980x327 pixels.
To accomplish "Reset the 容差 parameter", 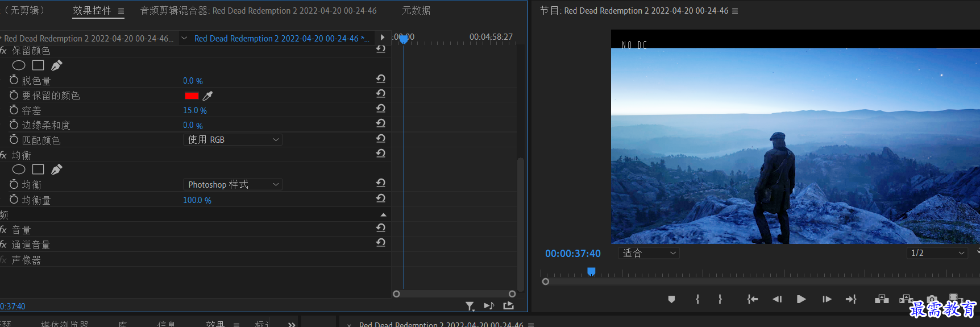I will point(381,109).
